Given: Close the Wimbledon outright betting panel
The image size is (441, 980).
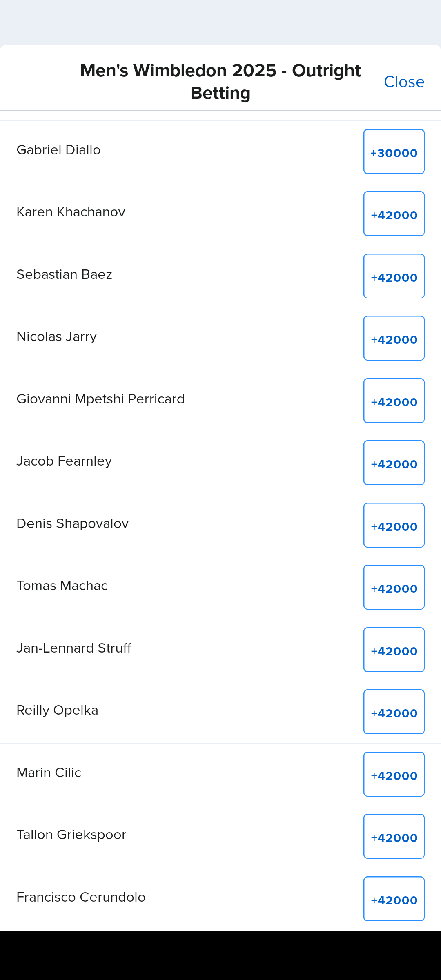Looking at the screenshot, I should (404, 82).
